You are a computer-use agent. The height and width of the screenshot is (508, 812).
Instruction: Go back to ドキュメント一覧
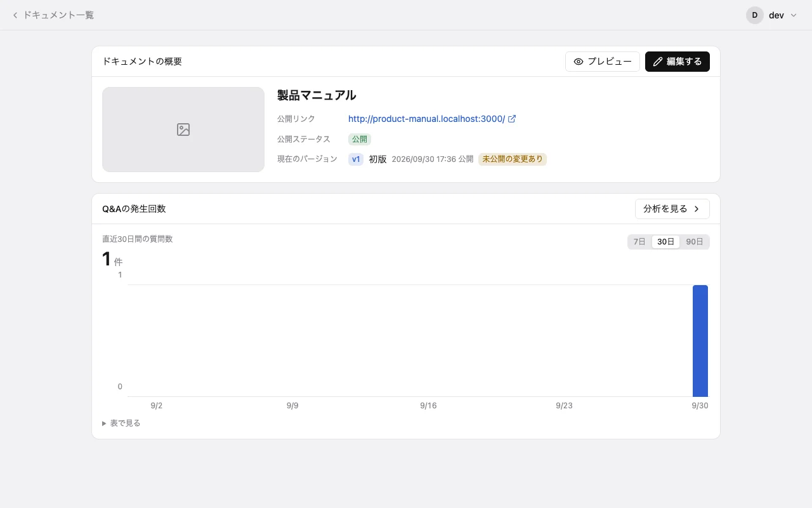click(53, 15)
